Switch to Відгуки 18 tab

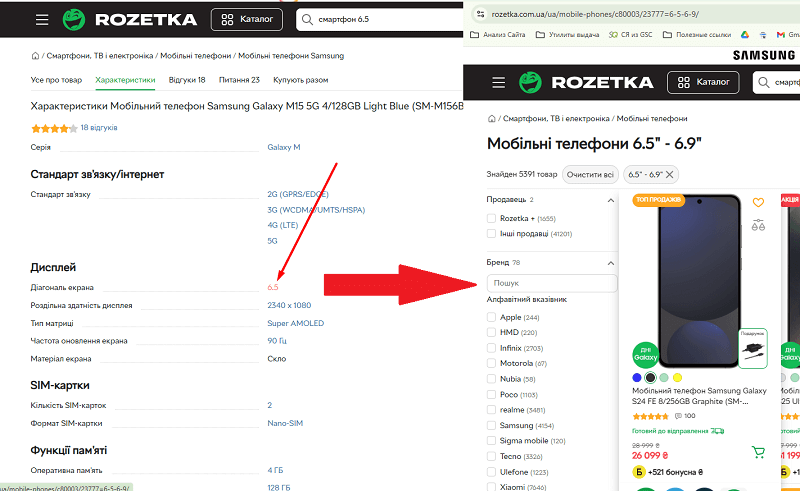[x=187, y=80]
